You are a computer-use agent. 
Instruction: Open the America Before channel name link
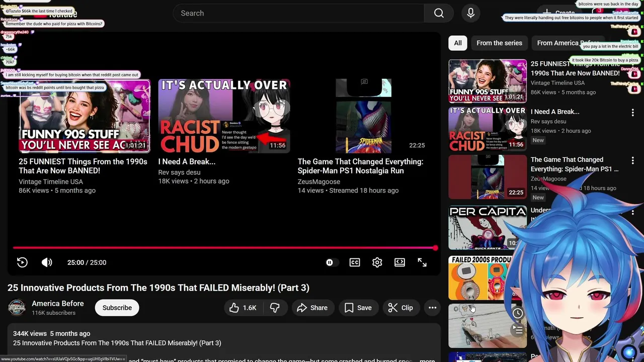pyautogui.click(x=58, y=304)
